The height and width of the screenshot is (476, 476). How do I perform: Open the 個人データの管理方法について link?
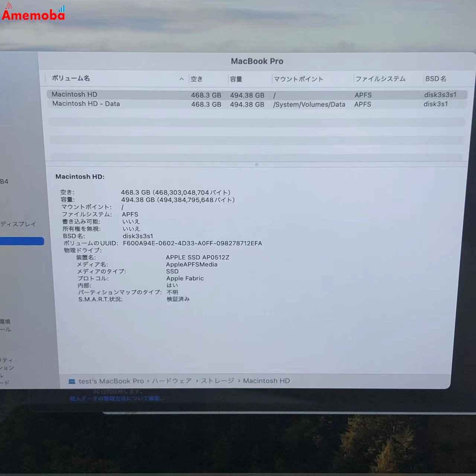click(x=115, y=398)
